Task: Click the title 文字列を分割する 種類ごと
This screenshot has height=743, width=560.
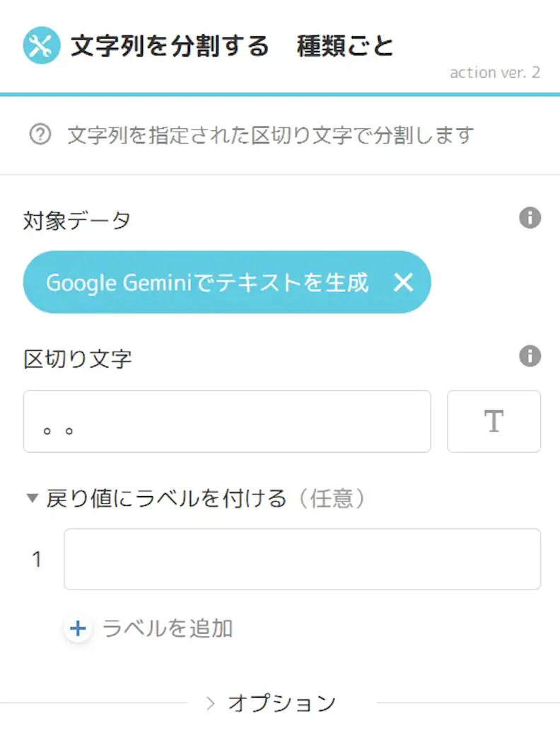Action: (232, 46)
